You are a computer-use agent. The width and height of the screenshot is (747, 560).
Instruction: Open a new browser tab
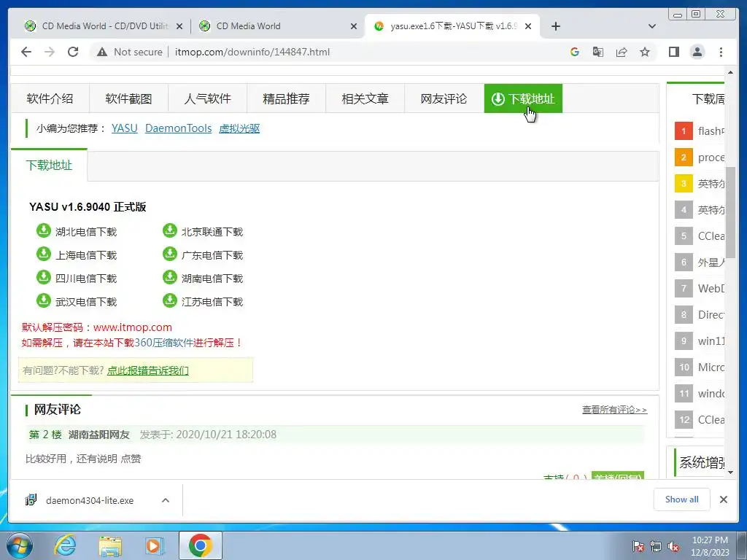click(x=555, y=26)
